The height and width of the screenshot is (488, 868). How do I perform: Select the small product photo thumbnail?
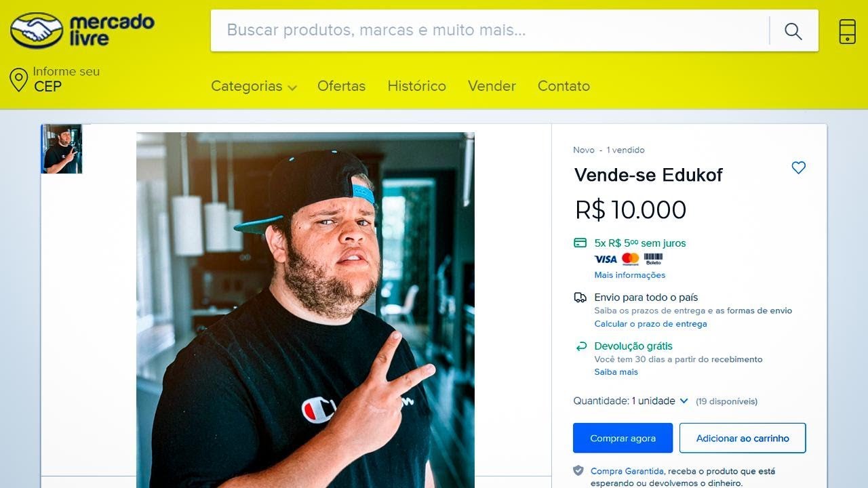pos(62,149)
